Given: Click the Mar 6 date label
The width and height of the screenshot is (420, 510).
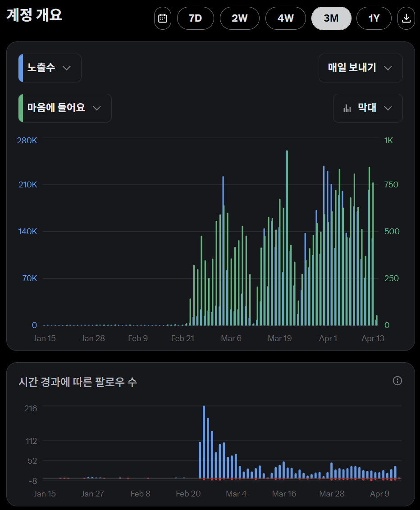Looking at the screenshot, I should coord(231,338).
